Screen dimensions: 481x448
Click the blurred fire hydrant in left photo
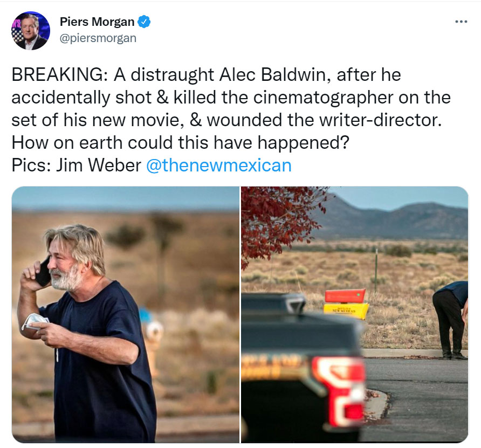click(152, 340)
